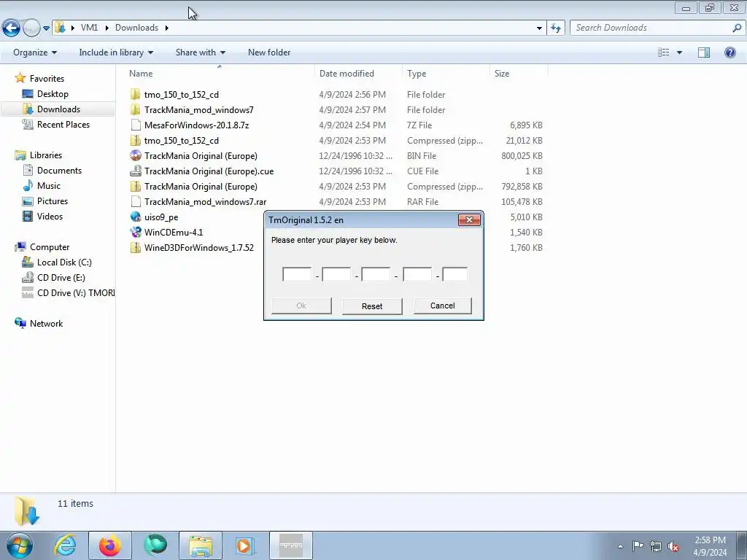Select TrackMania Original (Europe).cue file icon
The height and width of the screenshot is (560, 747).
[135, 171]
